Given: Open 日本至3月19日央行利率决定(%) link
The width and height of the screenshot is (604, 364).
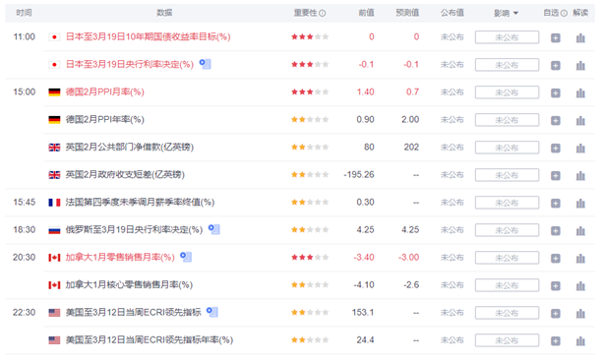Looking at the screenshot, I should click(x=130, y=64).
